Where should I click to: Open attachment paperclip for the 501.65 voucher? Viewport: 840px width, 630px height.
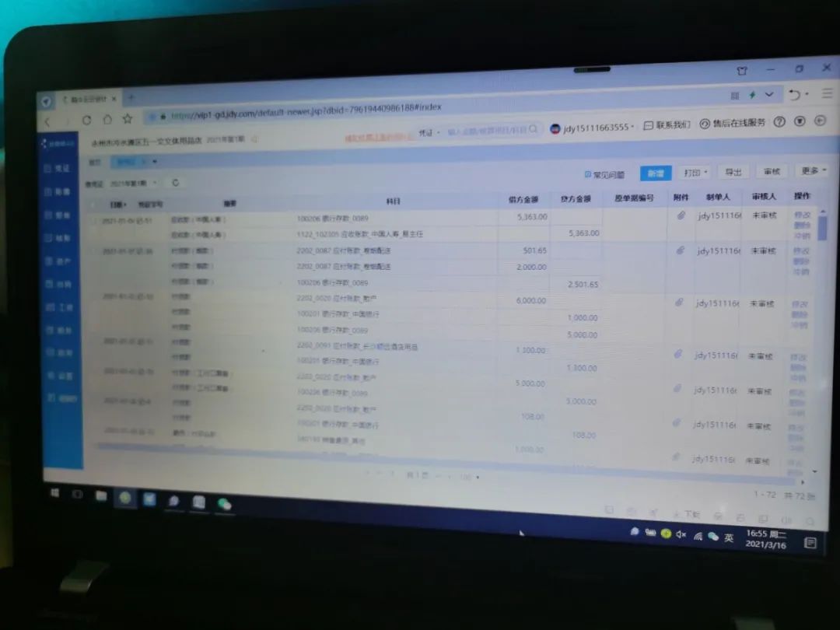pyautogui.click(x=681, y=250)
